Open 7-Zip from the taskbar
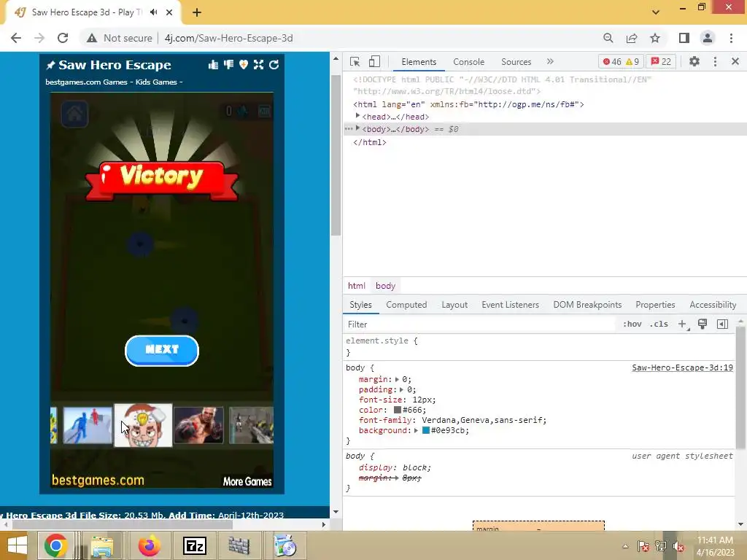 pos(195,545)
